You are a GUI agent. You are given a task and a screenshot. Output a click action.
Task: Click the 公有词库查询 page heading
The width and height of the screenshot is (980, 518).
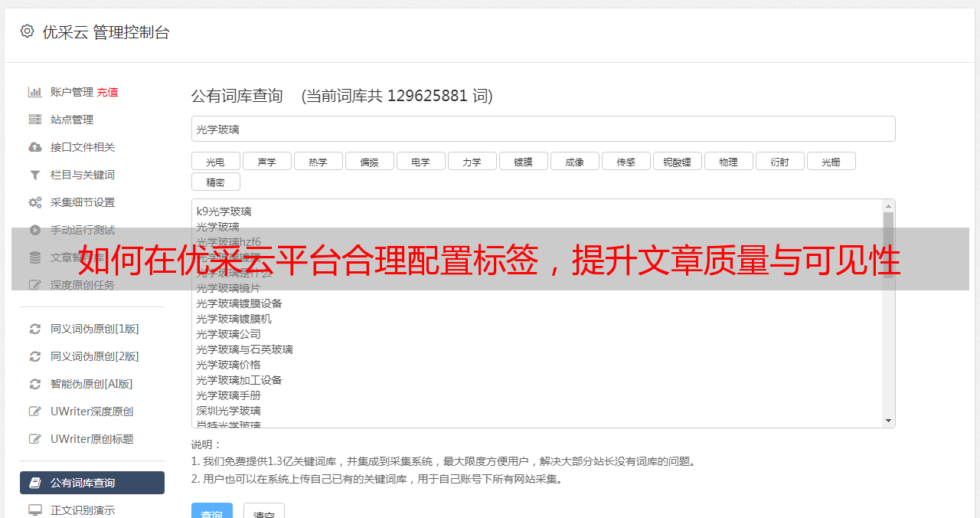coord(237,96)
